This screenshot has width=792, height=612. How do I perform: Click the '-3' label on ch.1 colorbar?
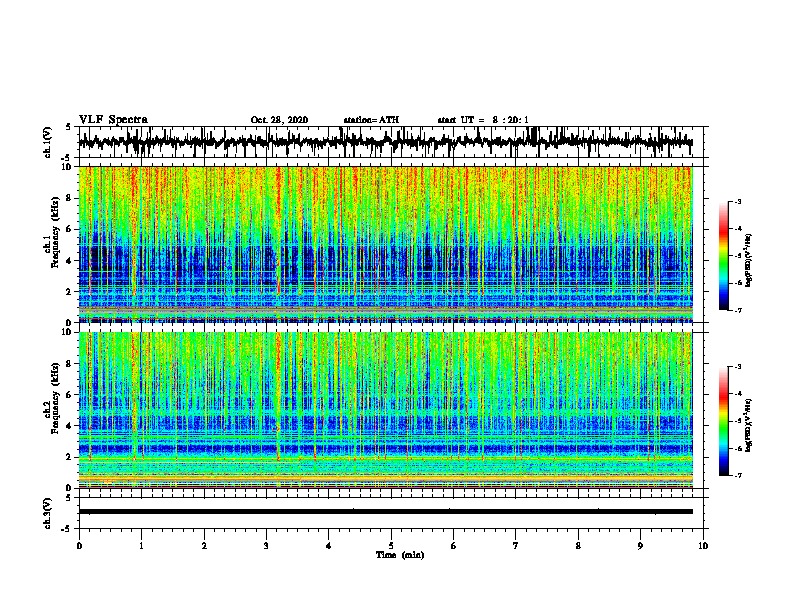pos(737,202)
